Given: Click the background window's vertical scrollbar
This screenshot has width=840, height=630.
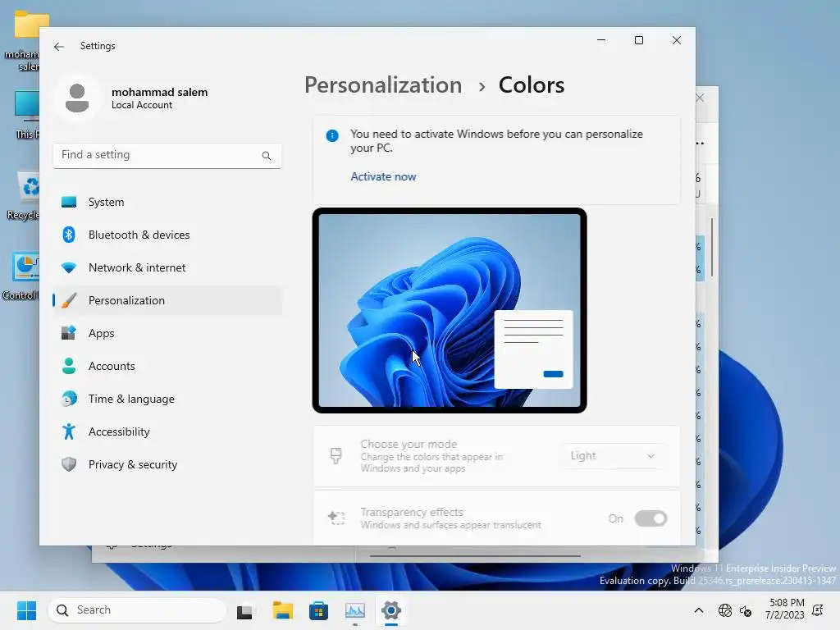Looking at the screenshot, I should pyautogui.click(x=712, y=248).
